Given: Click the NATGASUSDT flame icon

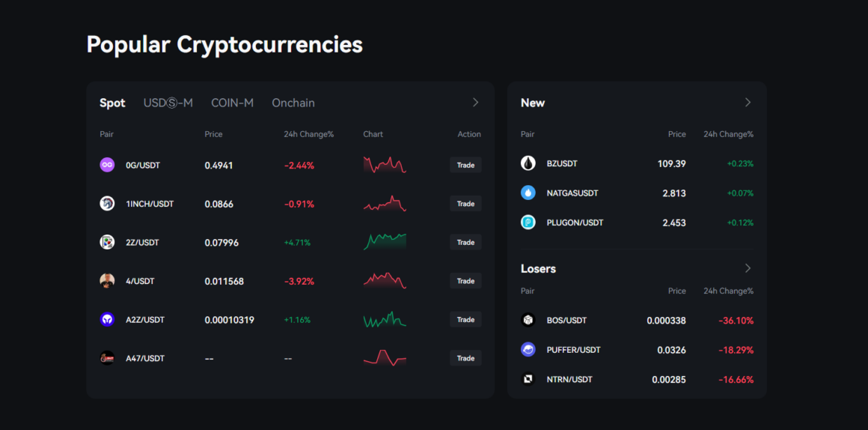Looking at the screenshot, I should click(x=528, y=193).
